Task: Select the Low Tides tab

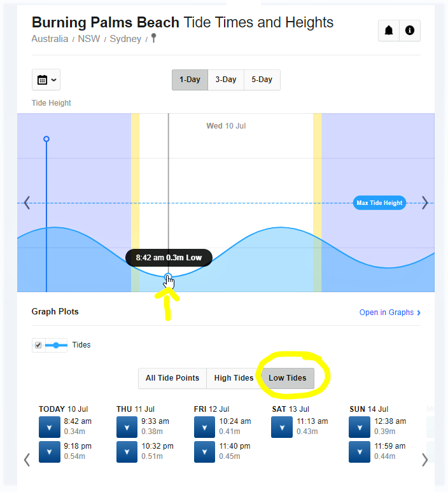Action: [288, 378]
